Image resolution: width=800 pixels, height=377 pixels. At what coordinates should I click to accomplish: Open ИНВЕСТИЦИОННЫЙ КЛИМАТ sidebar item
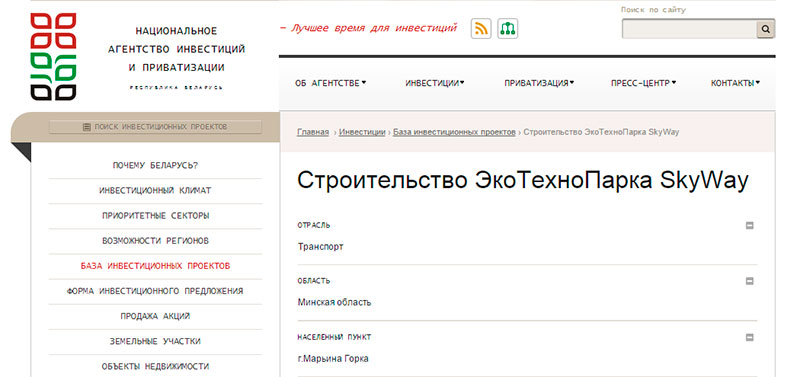click(x=155, y=190)
